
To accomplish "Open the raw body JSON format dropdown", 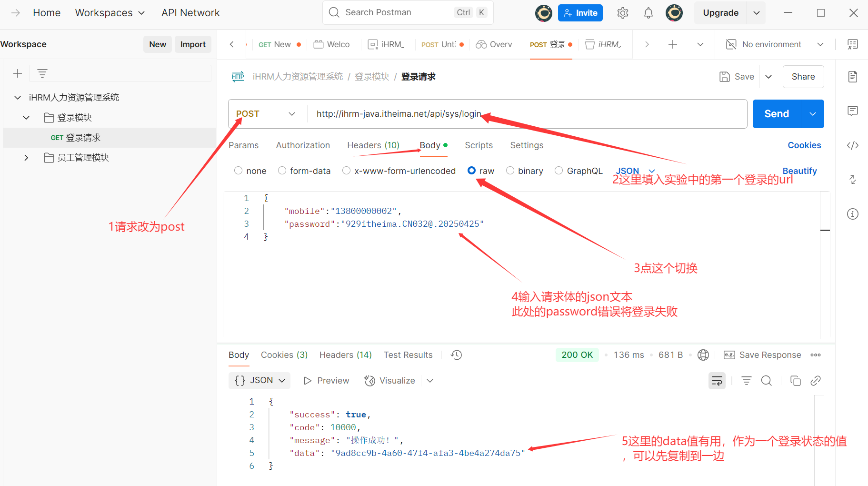I will (636, 171).
